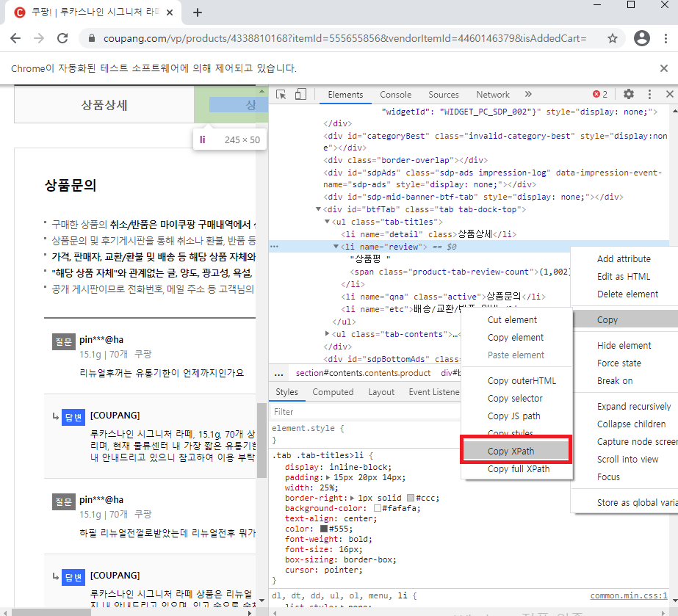Open the Event Listeners pane tab
The image size is (678, 616).
[433, 392]
